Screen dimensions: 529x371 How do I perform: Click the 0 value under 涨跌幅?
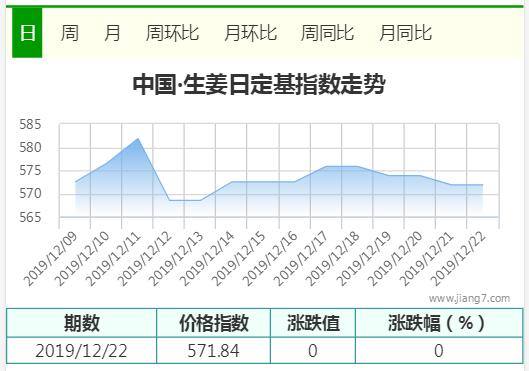(439, 350)
